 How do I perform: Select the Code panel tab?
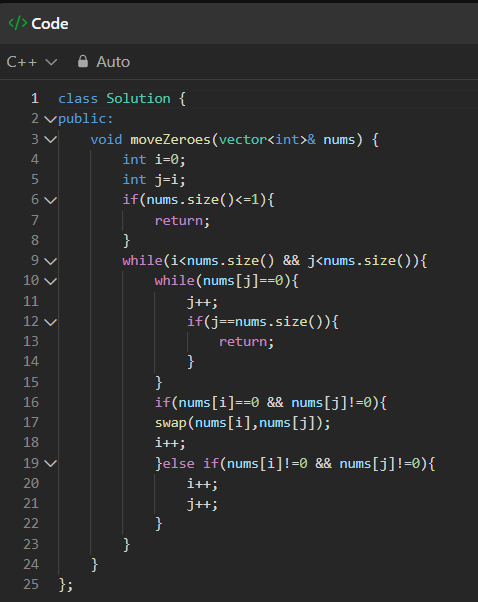point(38,23)
